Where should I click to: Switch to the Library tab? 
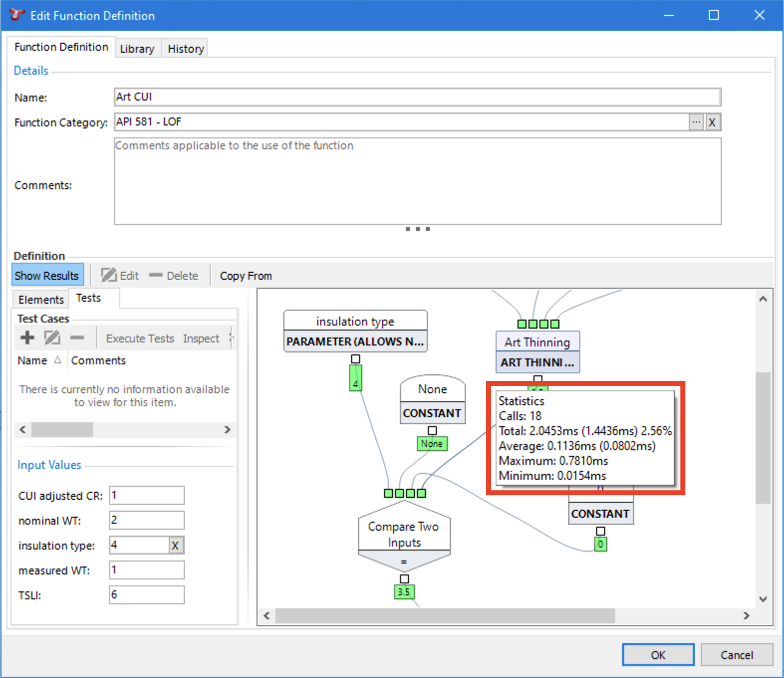tap(137, 49)
